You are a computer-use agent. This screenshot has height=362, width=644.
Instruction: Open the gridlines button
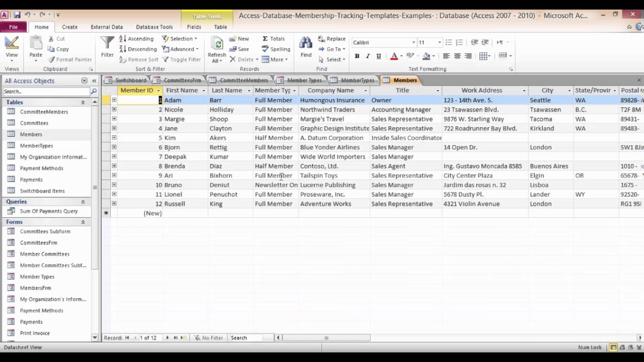tap(485, 56)
